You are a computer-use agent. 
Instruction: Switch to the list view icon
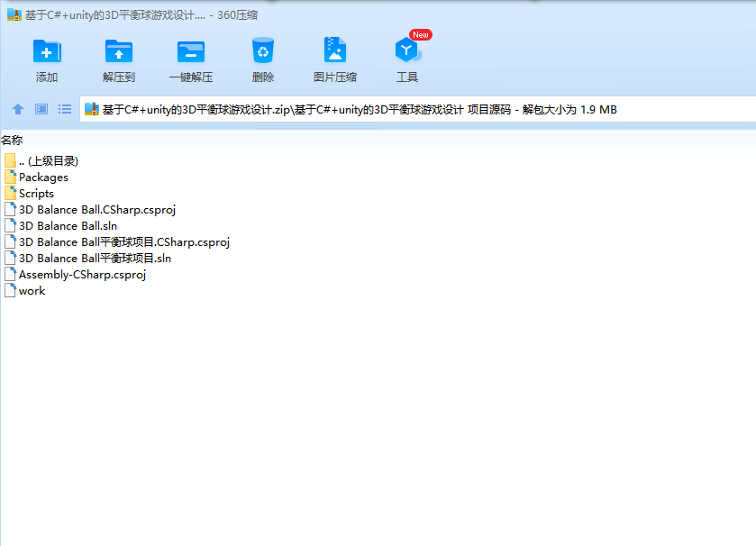pos(65,109)
